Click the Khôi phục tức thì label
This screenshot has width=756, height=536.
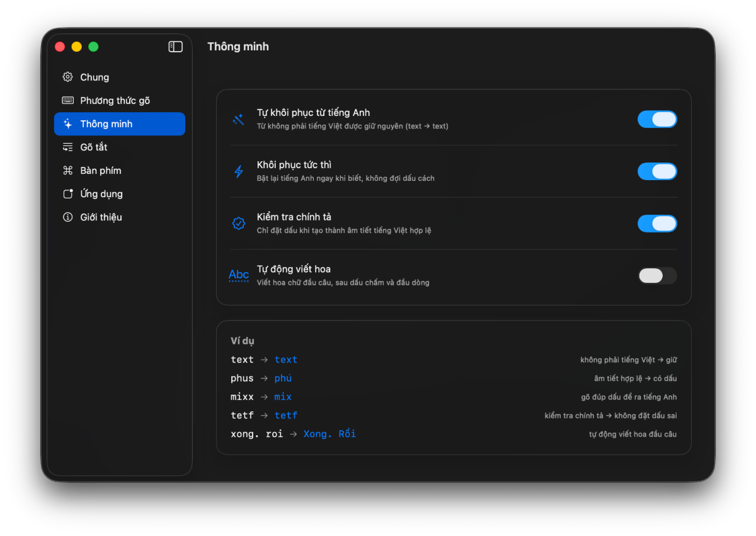point(294,165)
